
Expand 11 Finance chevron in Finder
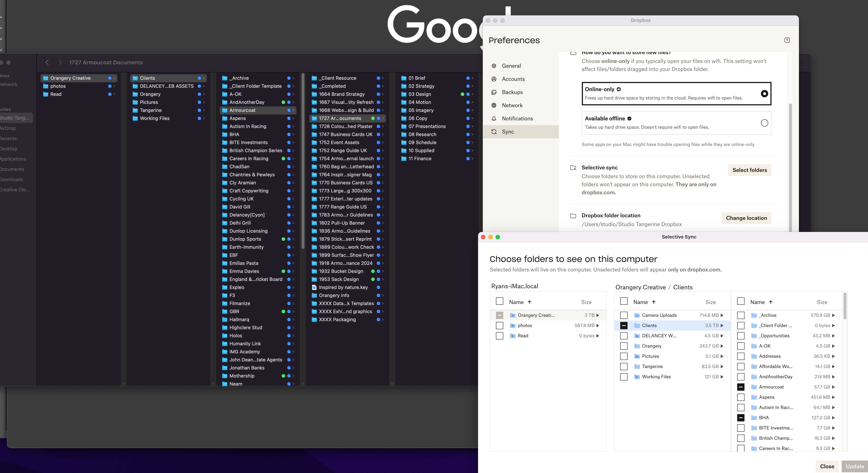point(472,159)
